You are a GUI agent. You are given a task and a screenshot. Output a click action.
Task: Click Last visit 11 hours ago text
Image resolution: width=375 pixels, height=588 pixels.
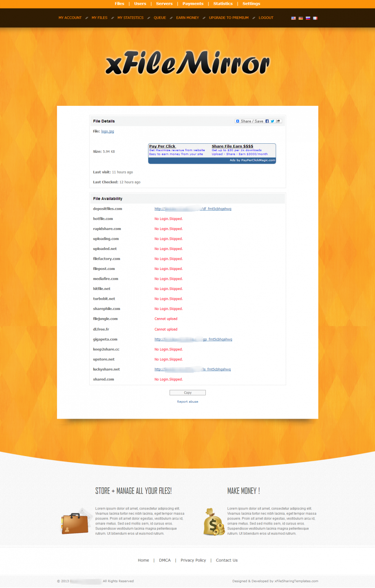click(x=113, y=172)
